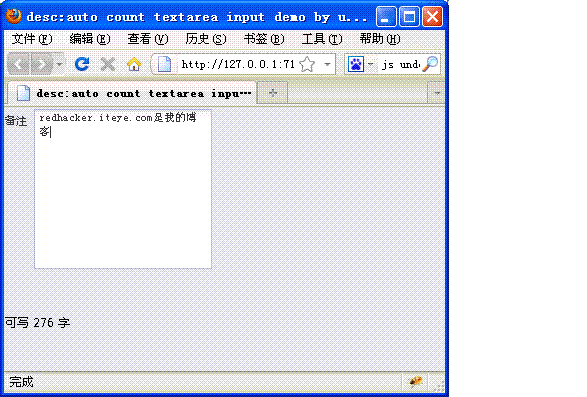This screenshot has height=397, width=587.
Task: Click the search magnifier icon
Action: [x=430, y=64]
